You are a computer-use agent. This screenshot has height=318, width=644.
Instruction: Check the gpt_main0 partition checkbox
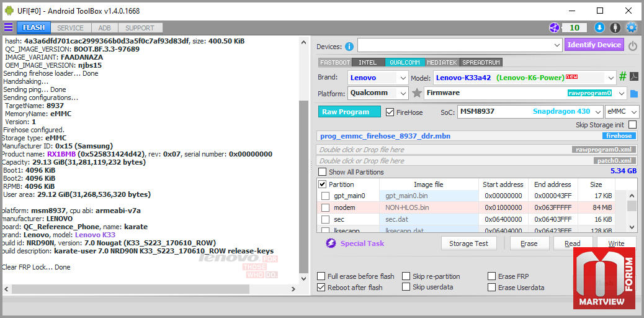coord(325,196)
